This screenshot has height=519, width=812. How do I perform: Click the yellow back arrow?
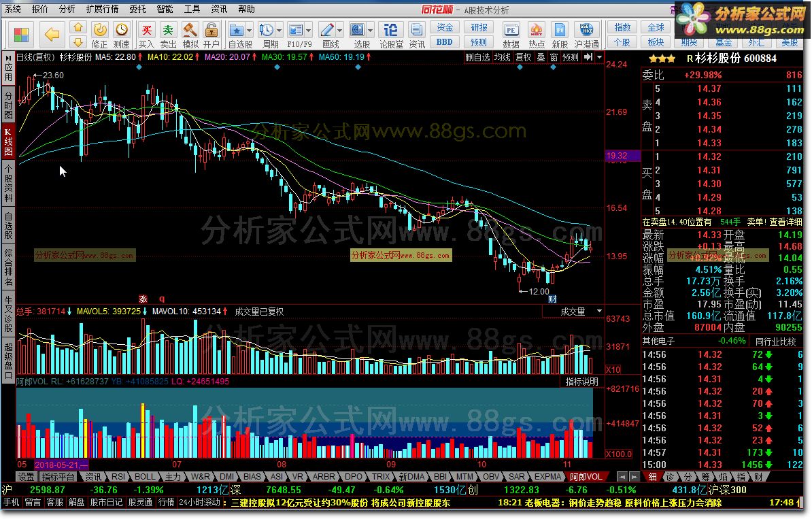(x=52, y=35)
